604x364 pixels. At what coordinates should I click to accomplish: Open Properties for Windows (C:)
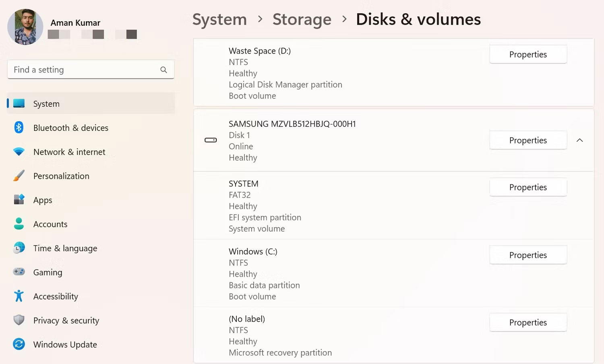coord(528,255)
